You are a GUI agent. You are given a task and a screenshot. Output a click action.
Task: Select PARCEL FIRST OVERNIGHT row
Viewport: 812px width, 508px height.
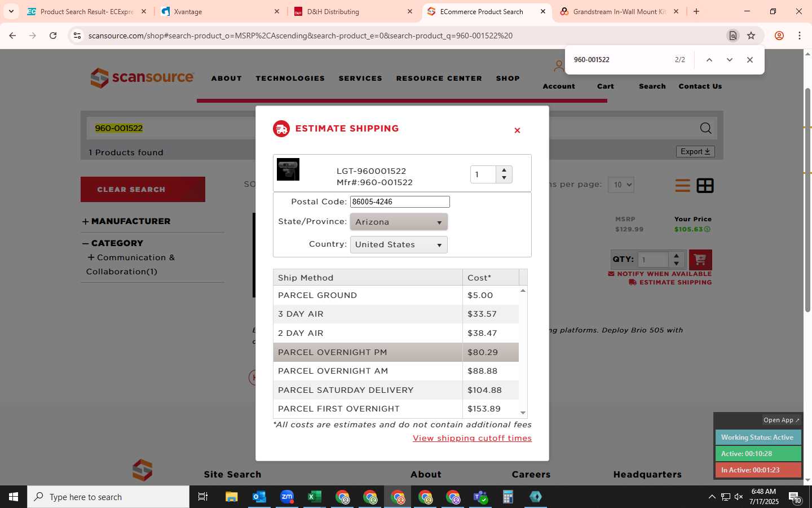pyautogui.click(x=396, y=409)
